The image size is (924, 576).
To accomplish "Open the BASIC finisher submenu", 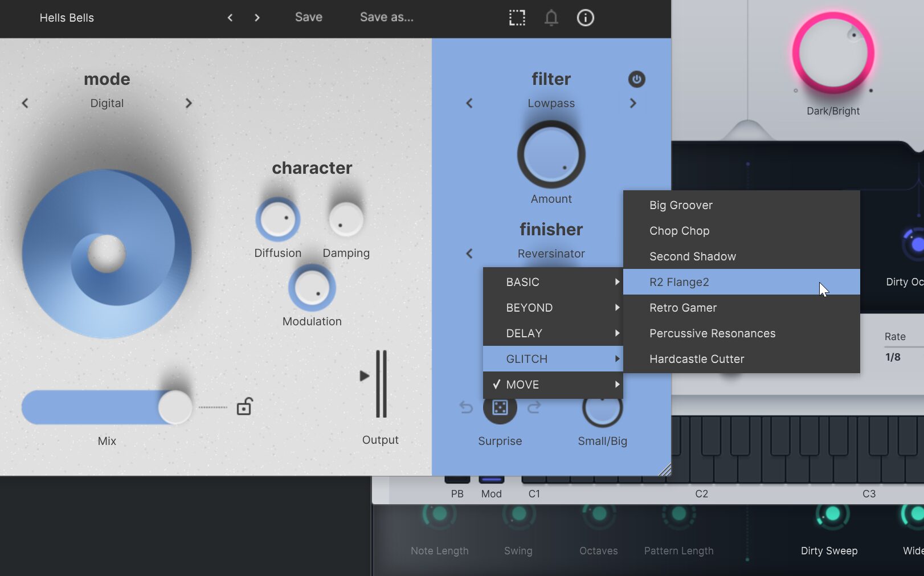I will (553, 282).
